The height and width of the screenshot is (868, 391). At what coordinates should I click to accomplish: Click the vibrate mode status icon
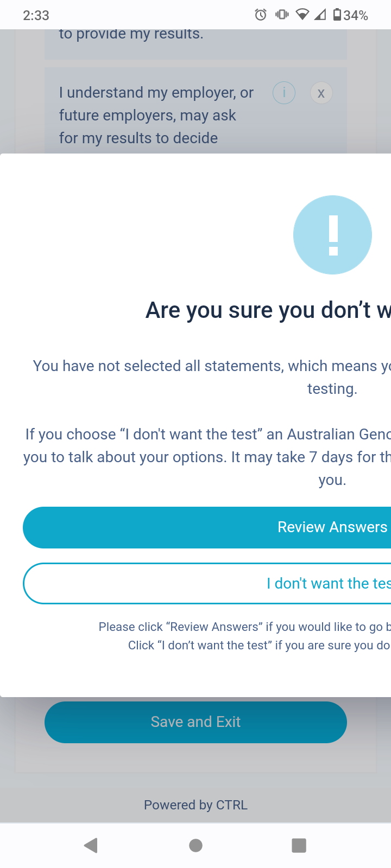pyautogui.click(x=281, y=15)
